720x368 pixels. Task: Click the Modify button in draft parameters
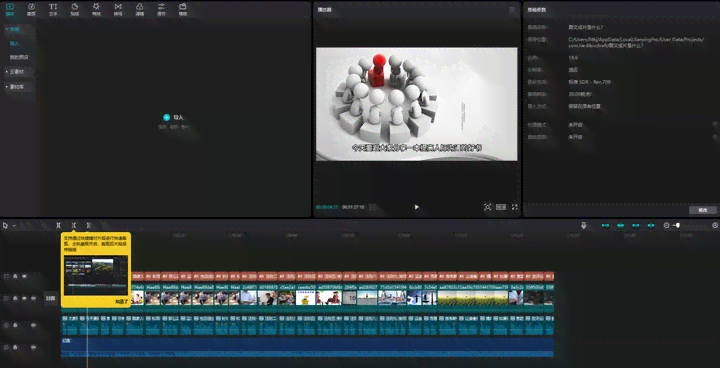pos(703,210)
